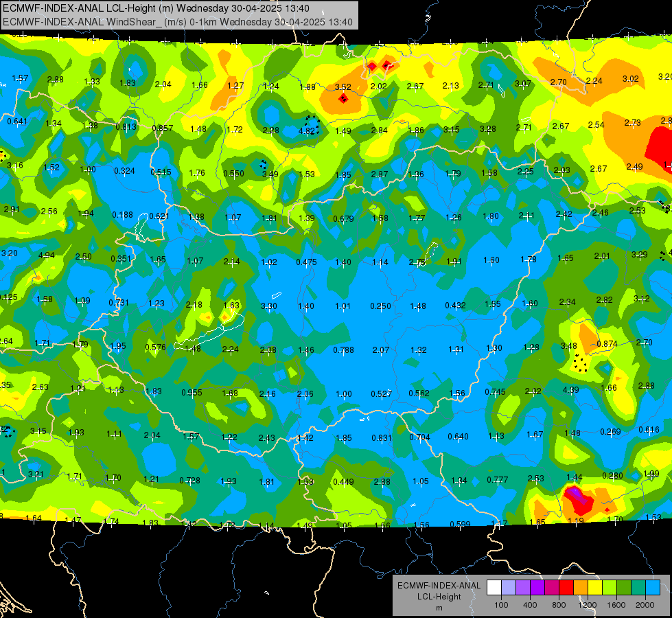Click the wind shear value 3.02
The height and width of the screenshot is (618, 672).
630,79
